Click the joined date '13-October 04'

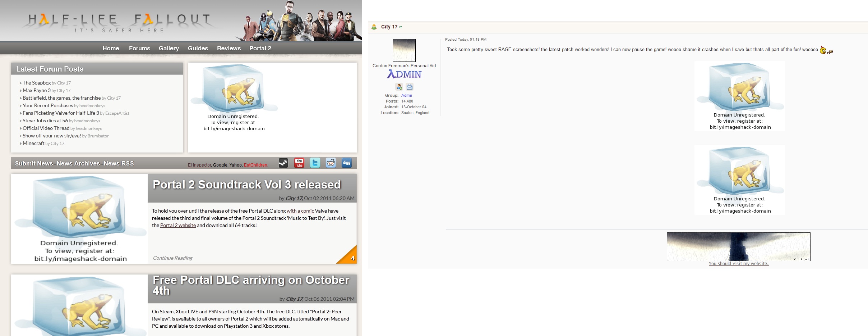click(x=414, y=107)
